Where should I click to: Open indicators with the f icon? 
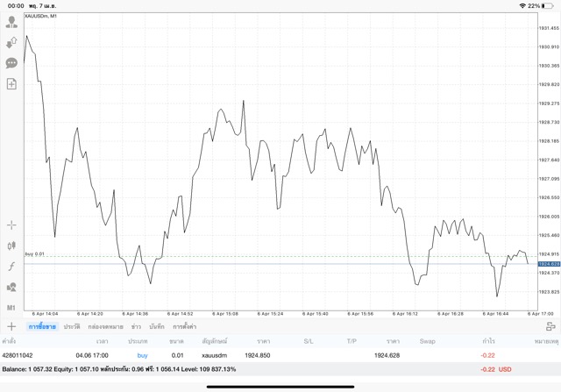[x=11, y=266]
